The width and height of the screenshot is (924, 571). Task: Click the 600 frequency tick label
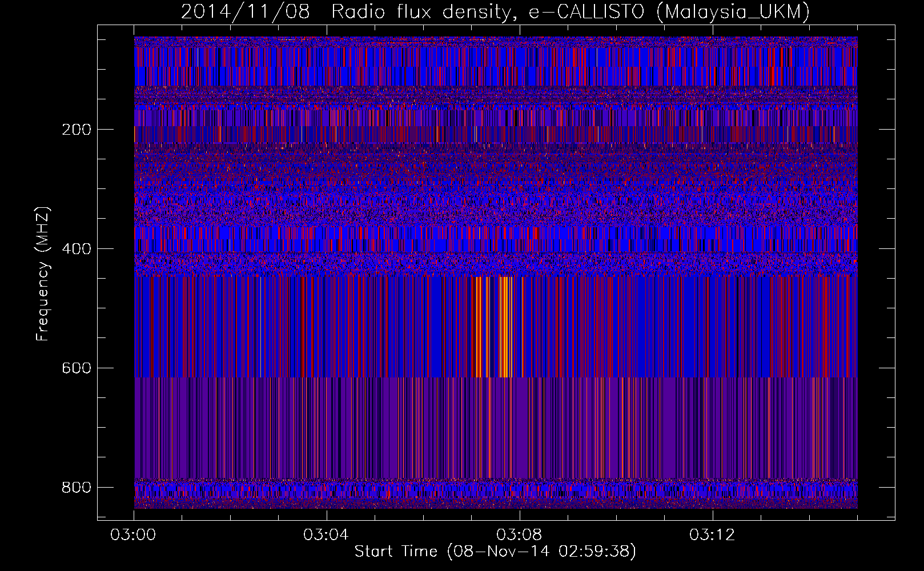point(77,368)
